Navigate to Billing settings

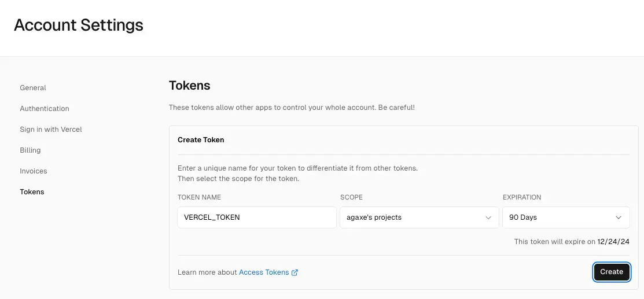(30, 150)
